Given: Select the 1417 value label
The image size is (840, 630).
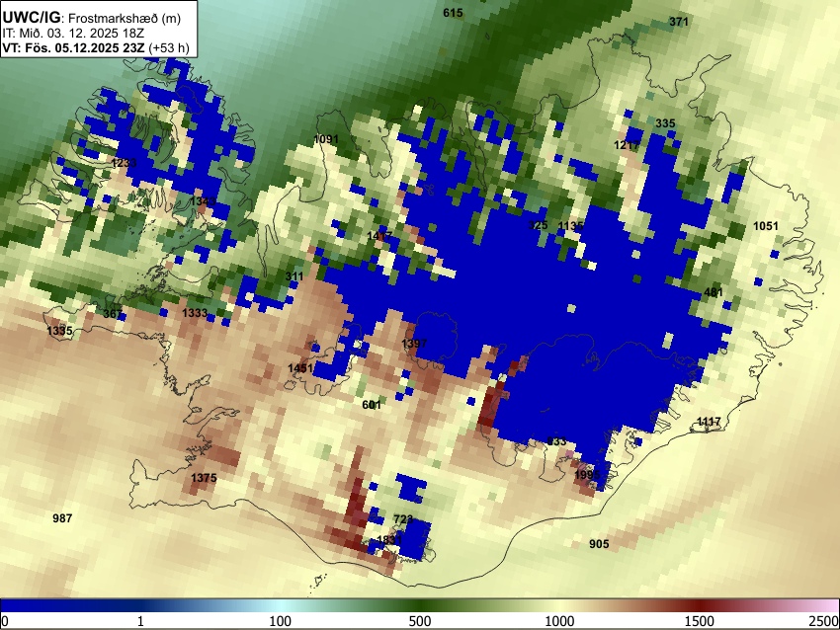Looking at the screenshot, I should tap(379, 236).
